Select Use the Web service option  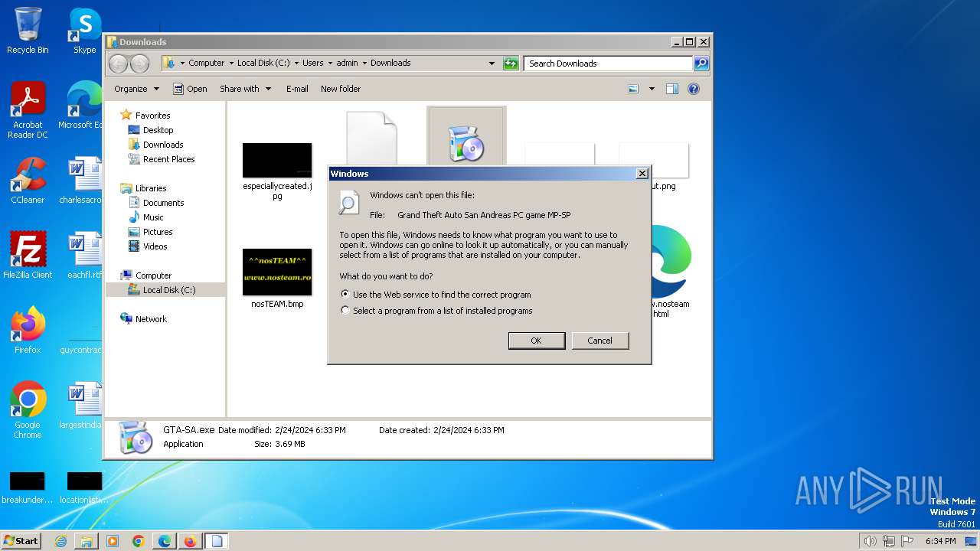(x=436, y=295)
